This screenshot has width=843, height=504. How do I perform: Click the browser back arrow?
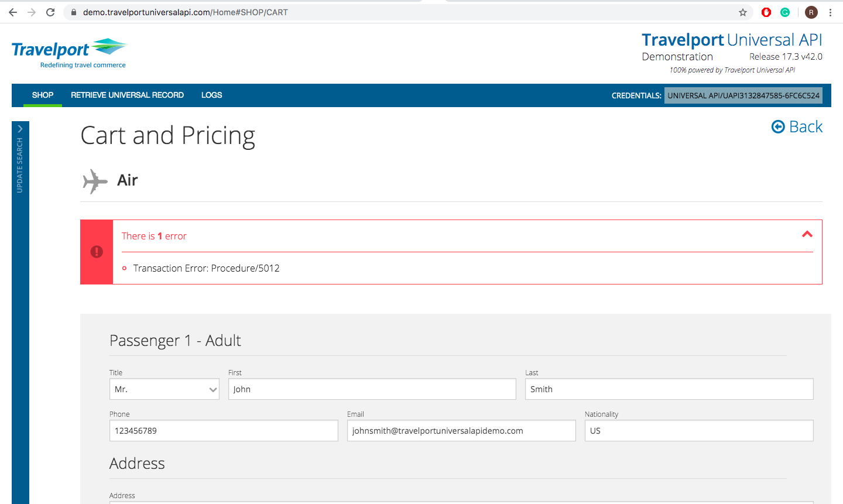pyautogui.click(x=12, y=12)
